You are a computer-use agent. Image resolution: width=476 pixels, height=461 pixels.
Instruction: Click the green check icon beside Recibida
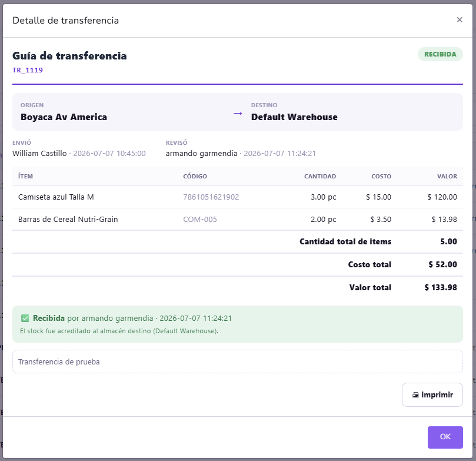25,319
